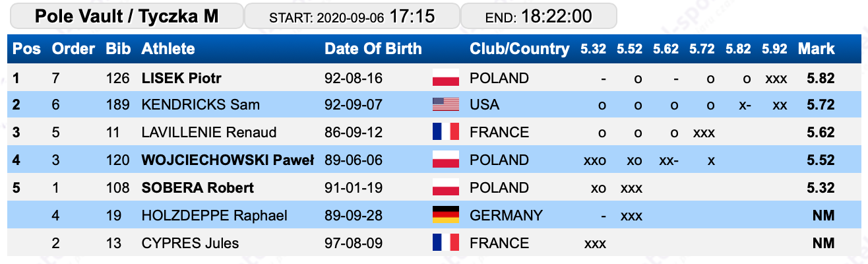Click the USA flag icon

[x=445, y=105]
